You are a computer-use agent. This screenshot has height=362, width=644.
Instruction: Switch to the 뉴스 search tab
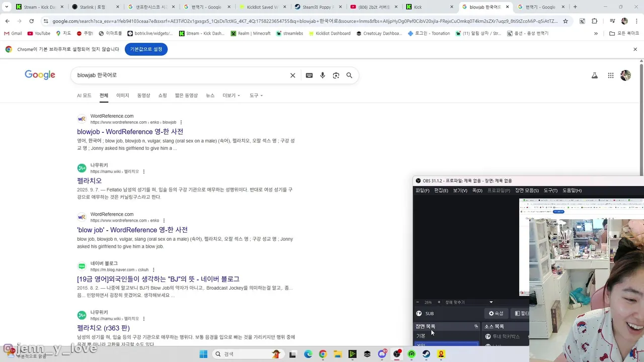click(210, 96)
